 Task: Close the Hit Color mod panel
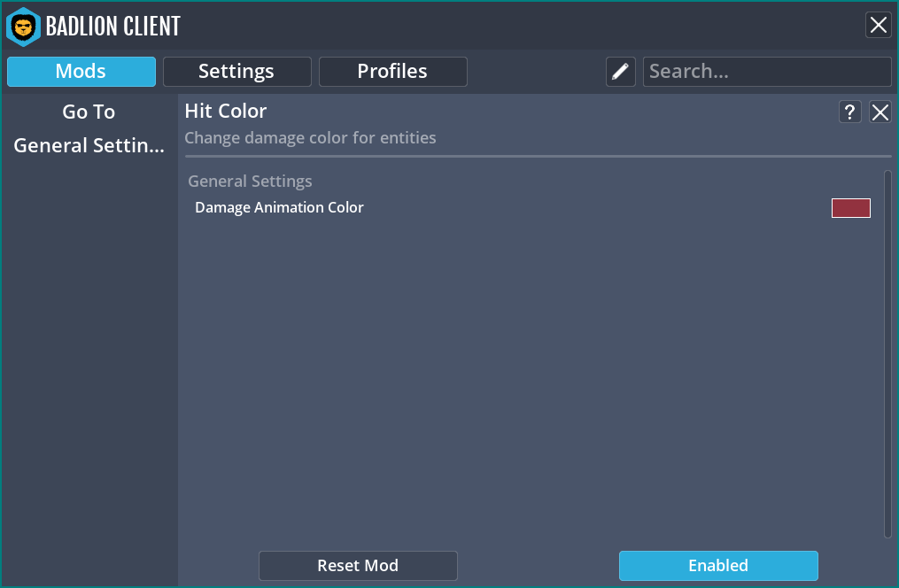(880, 112)
